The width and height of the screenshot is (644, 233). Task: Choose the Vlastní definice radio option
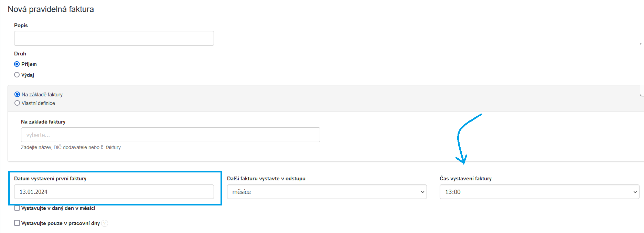(x=17, y=103)
